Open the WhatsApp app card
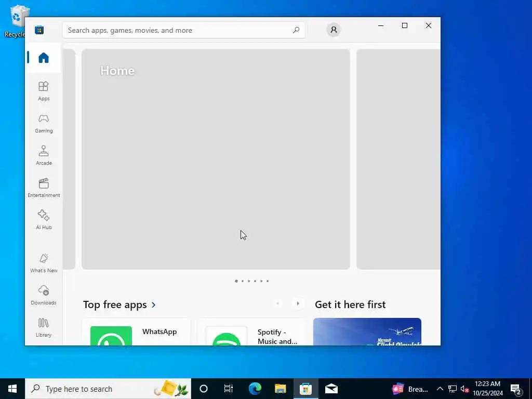 coord(136,332)
